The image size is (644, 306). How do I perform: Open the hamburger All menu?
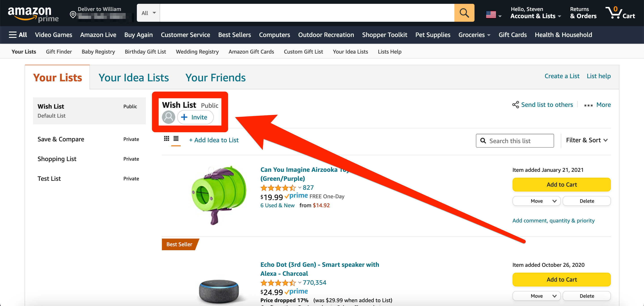tap(18, 35)
